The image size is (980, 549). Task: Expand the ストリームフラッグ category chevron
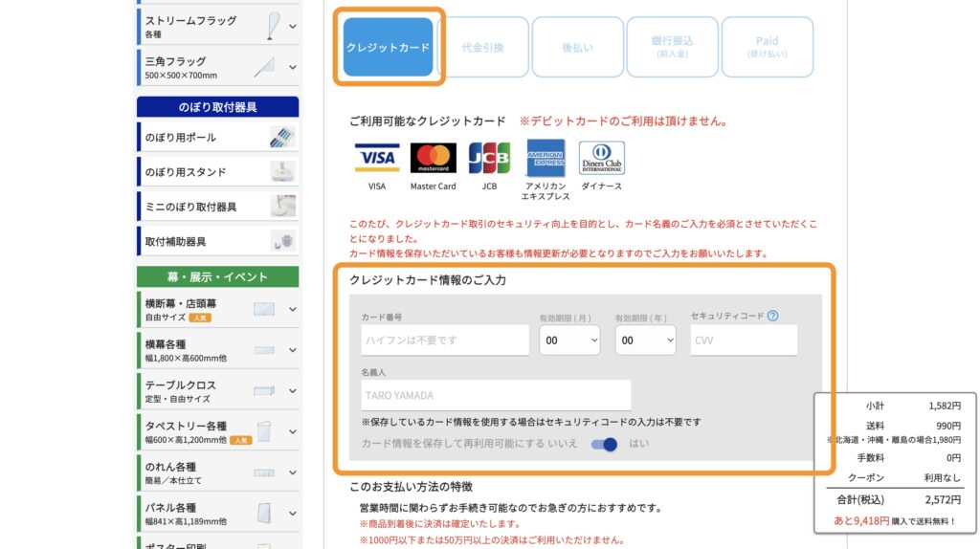293,27
